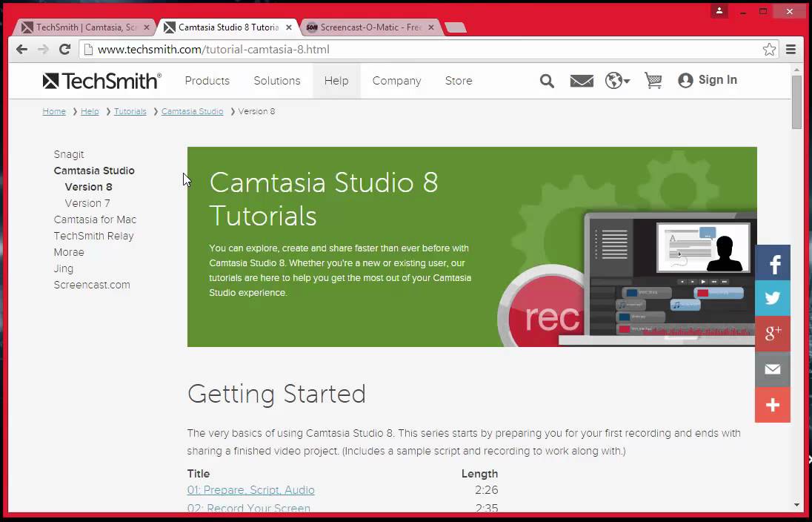The height and width of the screenshot is (522, 812).
Task: Close the TechSmith | Camtasia tab
Action: coord(147,27)
